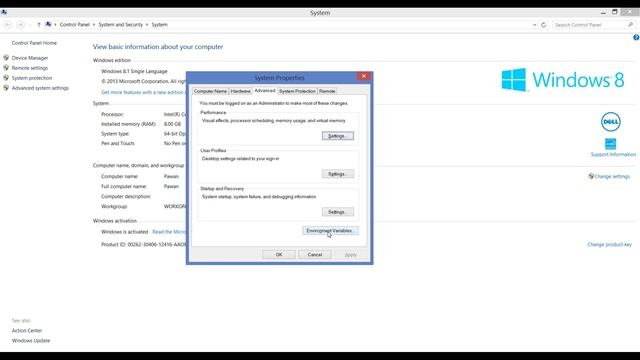Select the Advanced tab
Viewport: 640px width, 360px height.
point(265,91)
